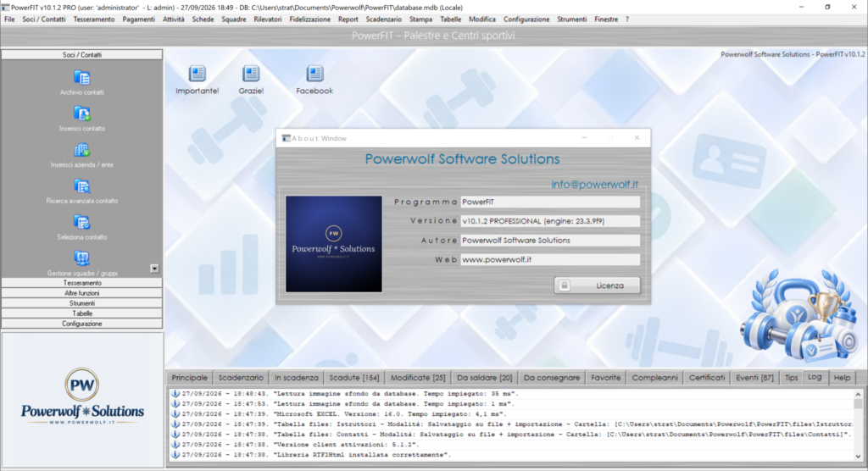
Task: Switch to the Modificate [25] tab
Action: (418, 378)
